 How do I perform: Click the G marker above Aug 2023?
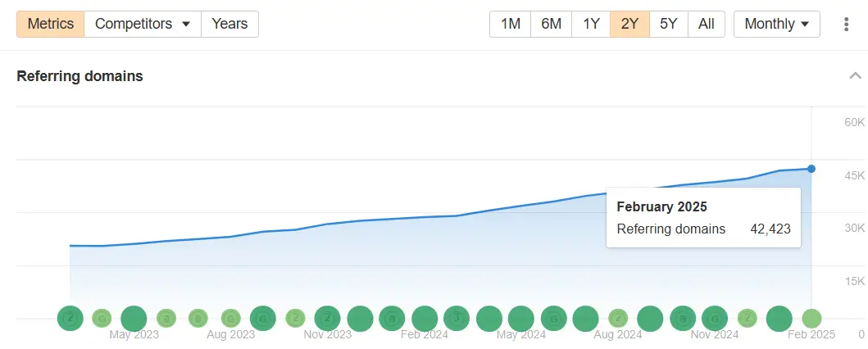point(230,319)
